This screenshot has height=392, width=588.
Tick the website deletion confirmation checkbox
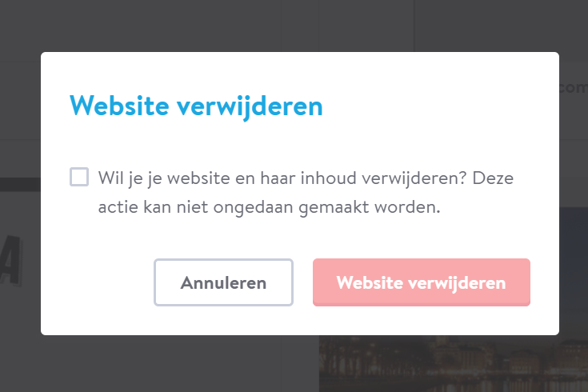(x=79, y=177)
